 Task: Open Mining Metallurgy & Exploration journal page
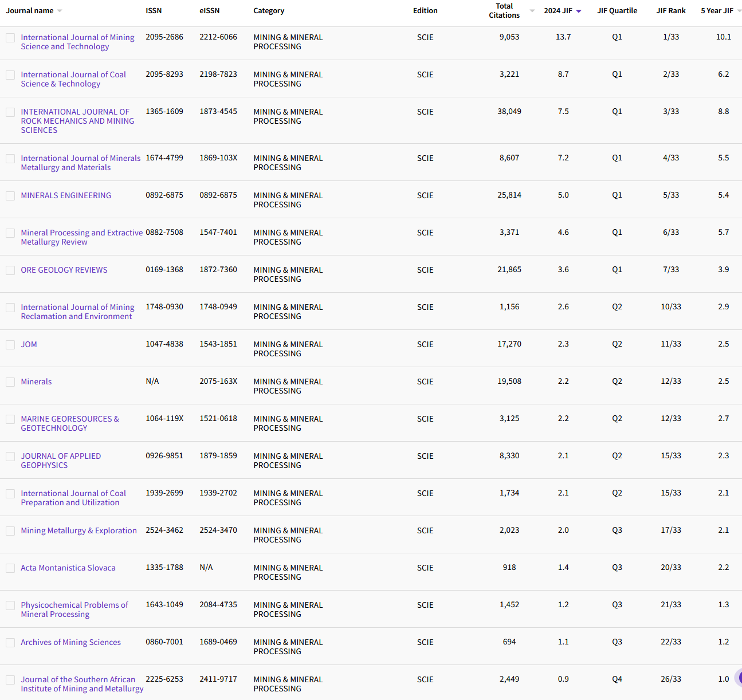78,530
